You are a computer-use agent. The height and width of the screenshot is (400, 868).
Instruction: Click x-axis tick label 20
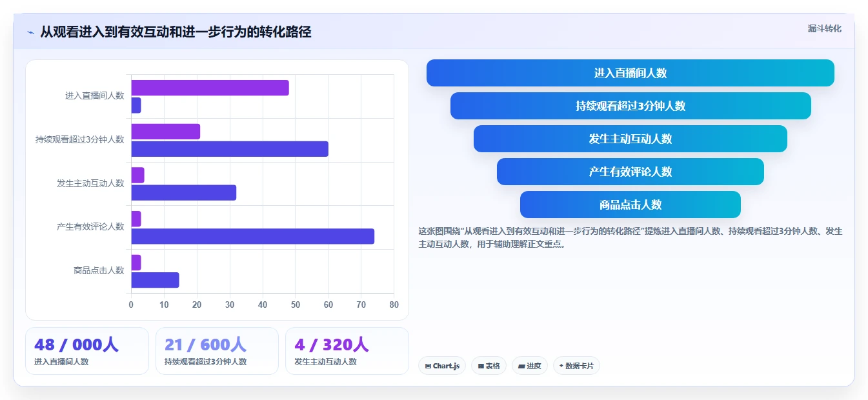[197, 305]
